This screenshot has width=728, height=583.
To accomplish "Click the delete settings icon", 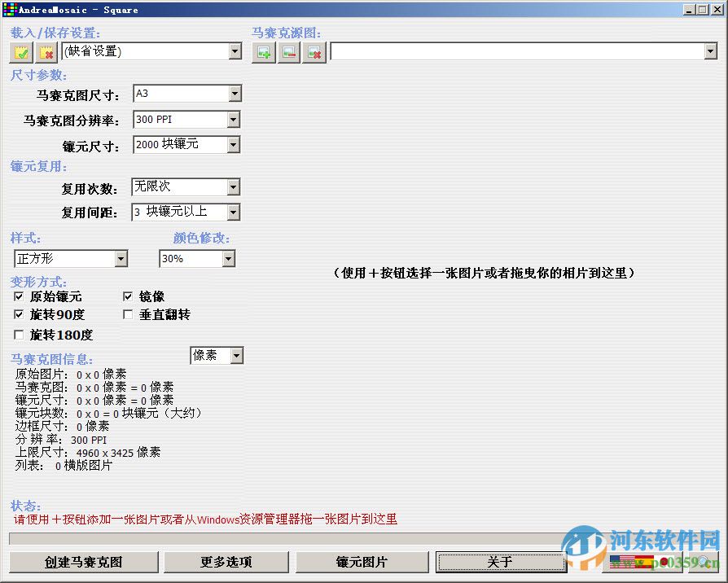I will pyautogui.click(x=46, y=51).
